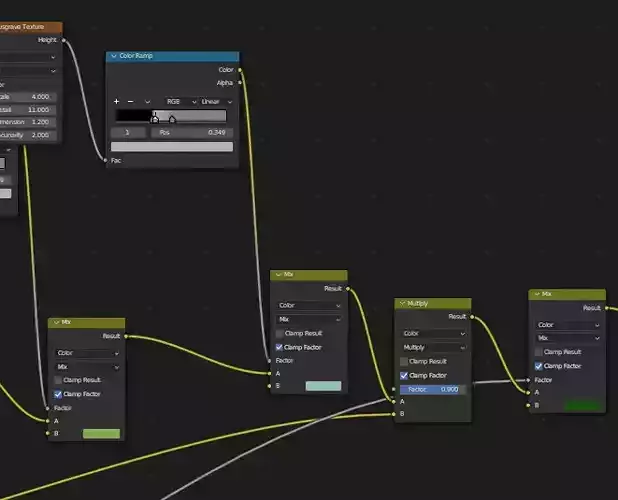Open Color data type dropdown on Multiply node

[433, 334]
